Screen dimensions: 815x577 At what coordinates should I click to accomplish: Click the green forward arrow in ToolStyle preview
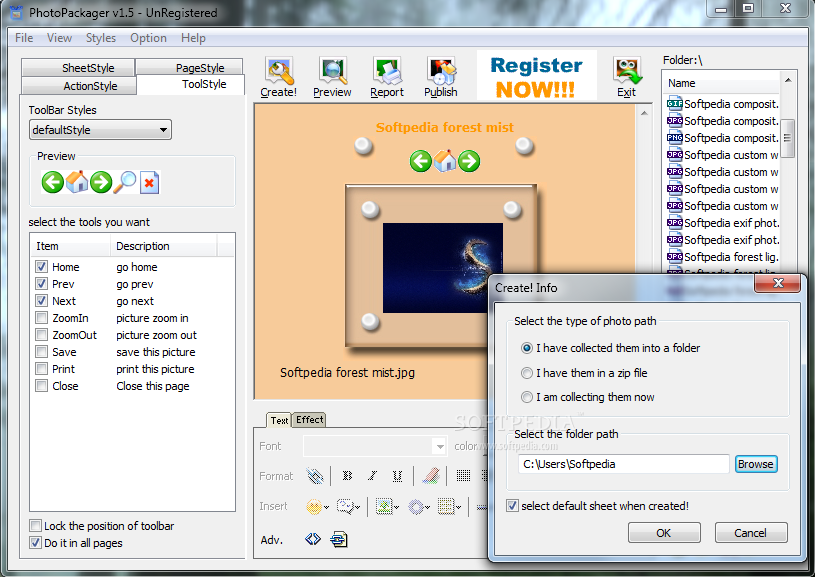pos(100,182)
